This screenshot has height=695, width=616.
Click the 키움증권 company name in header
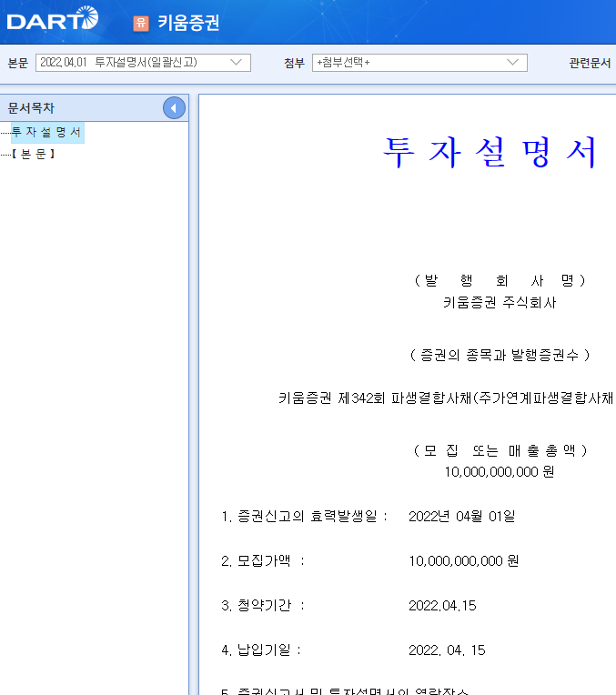click(x=189, y=23)
